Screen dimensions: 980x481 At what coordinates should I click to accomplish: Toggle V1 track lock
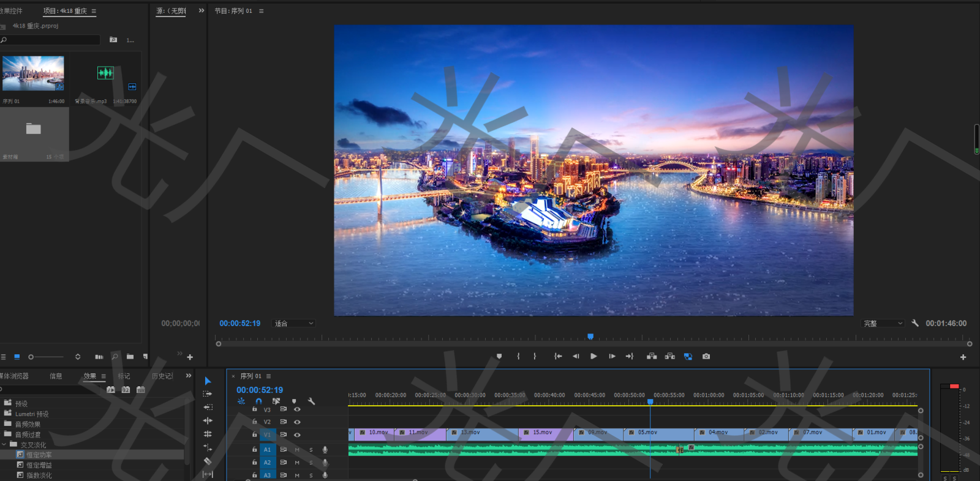pyautogui.click(x=255, y=434)
